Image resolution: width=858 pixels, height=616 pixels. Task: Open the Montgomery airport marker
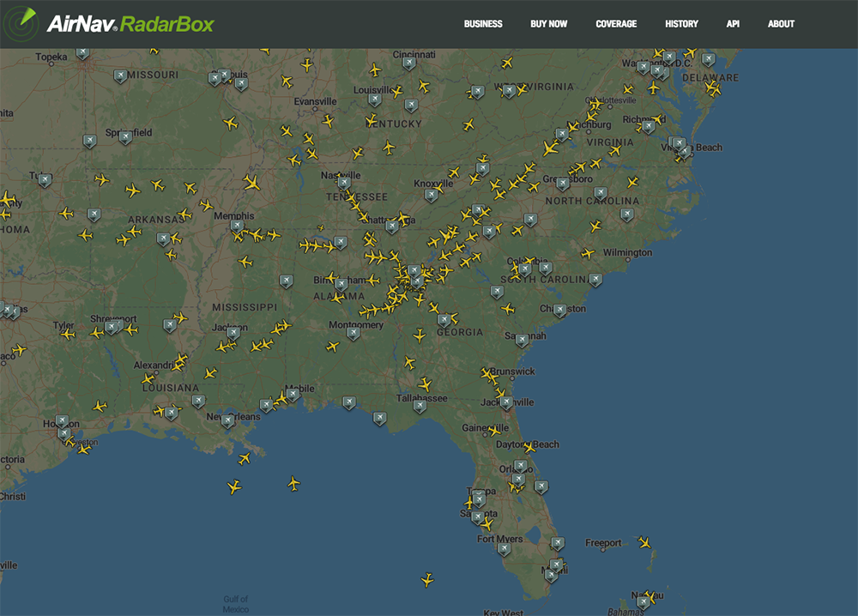pos(353,333)
